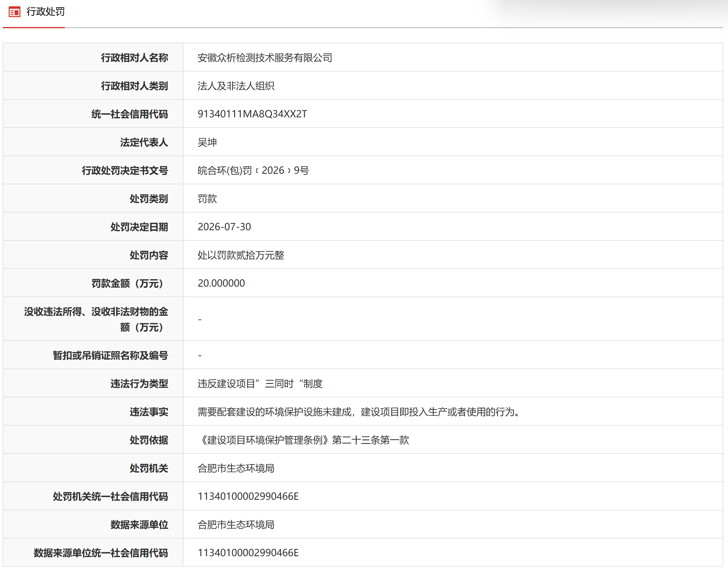The width and height of the screenshot is (728, 579).
Task: Click the label 处罚类别
Action: pos(149,198)
